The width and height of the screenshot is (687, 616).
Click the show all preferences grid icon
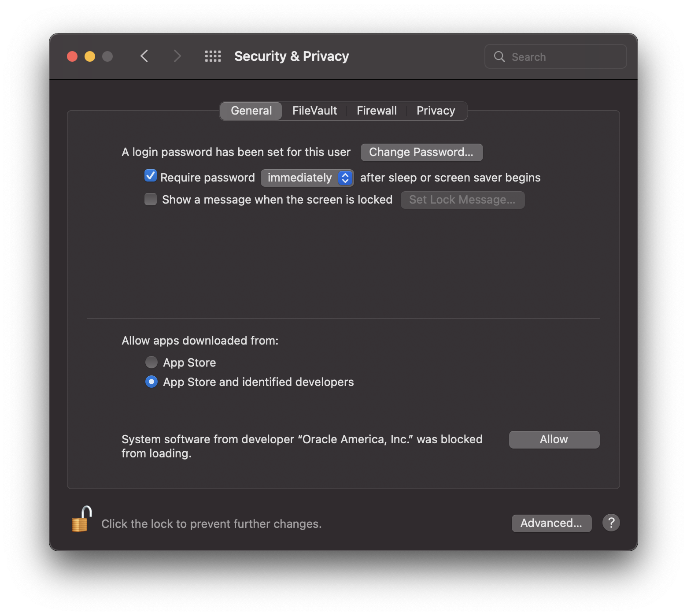coord(213,56)
